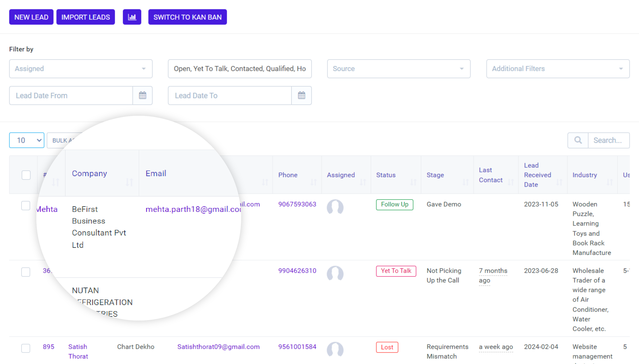Viewport: 639px width, 364px height.
Task: Open the calendar picker for Lead Date To
Action: pos(302,95)
